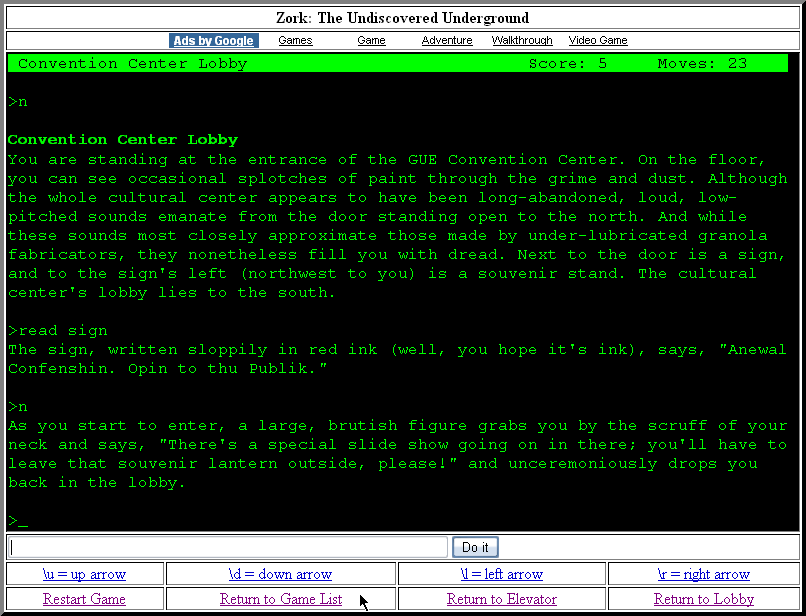Navigate with Return to Lobby link
806x616 pixels.
(703, 599)
